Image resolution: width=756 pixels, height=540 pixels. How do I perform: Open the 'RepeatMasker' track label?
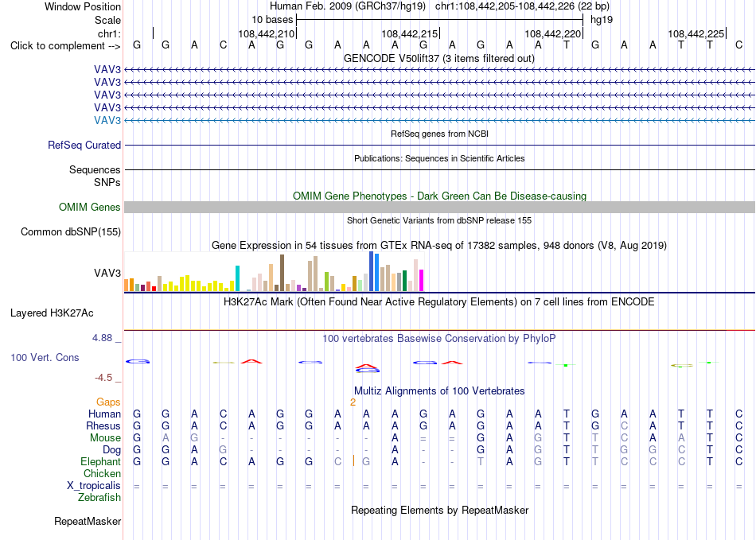(88, 521)
